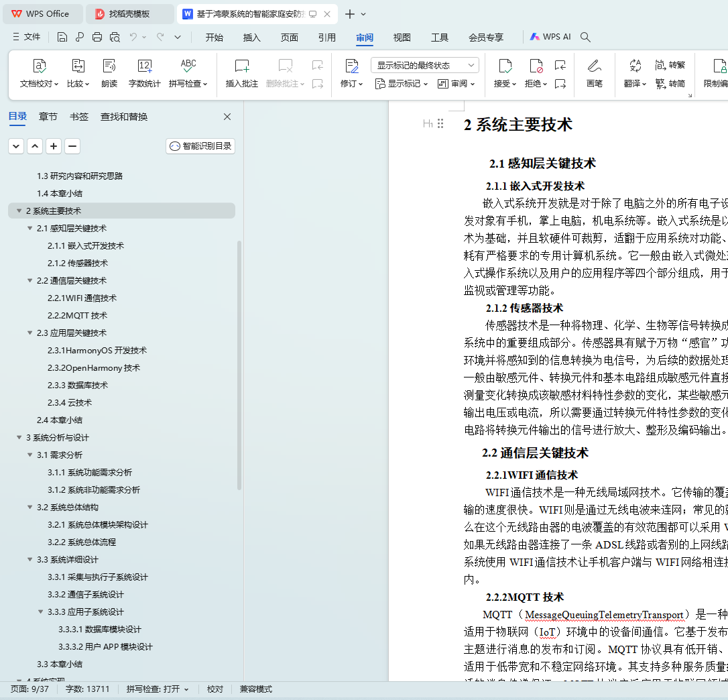Select the 画笔 pen tool
Viewport: 728px width, 700px height.
coord(594,66)
